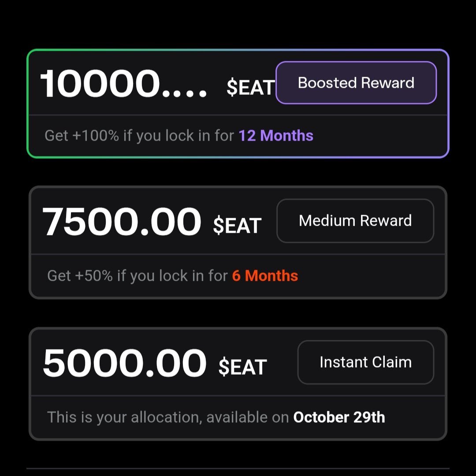This screenshot has height=476, width=476.
Task: Click the October 29th date text
Action: pos(339,417)
